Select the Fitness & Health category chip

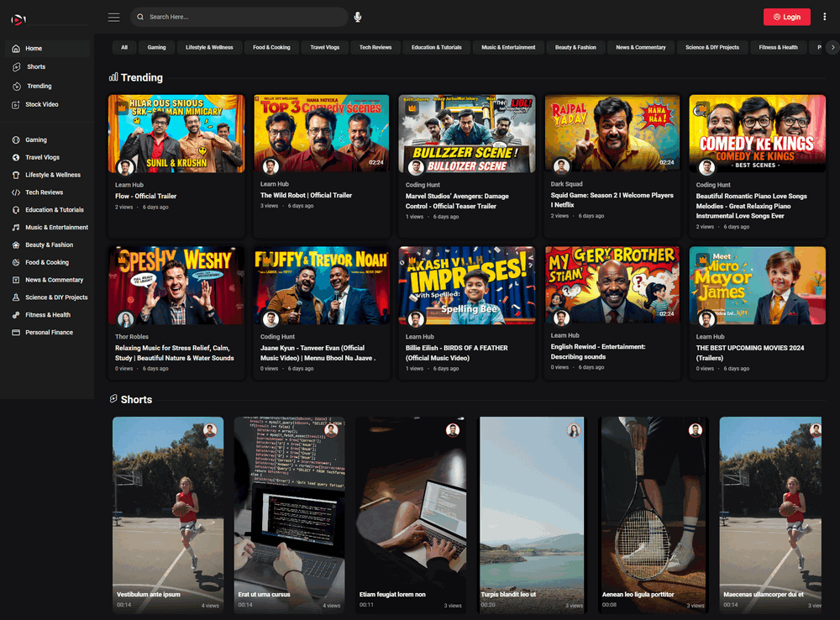(779, 48)
